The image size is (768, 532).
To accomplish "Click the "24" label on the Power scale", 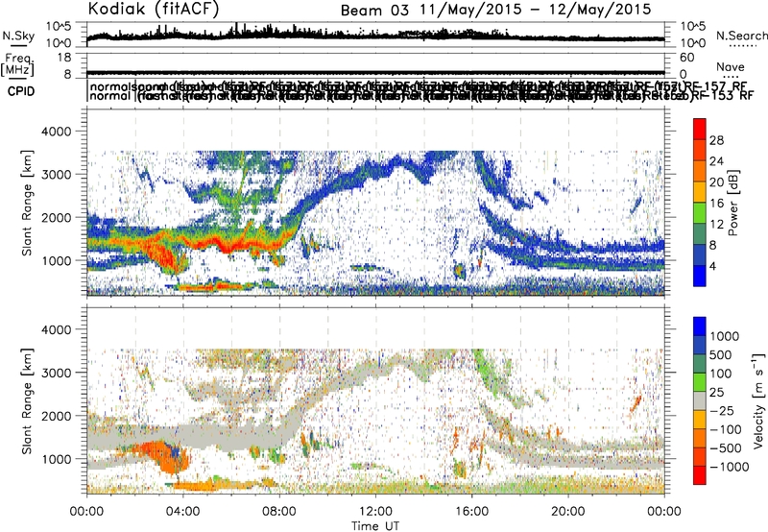I will coord(716,161).
